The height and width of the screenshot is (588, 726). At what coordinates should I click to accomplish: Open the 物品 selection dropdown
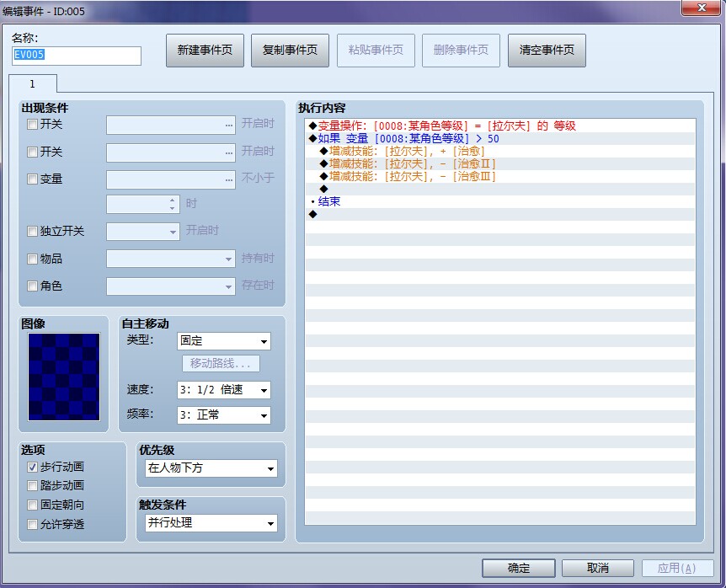click(x=170, y=259)
